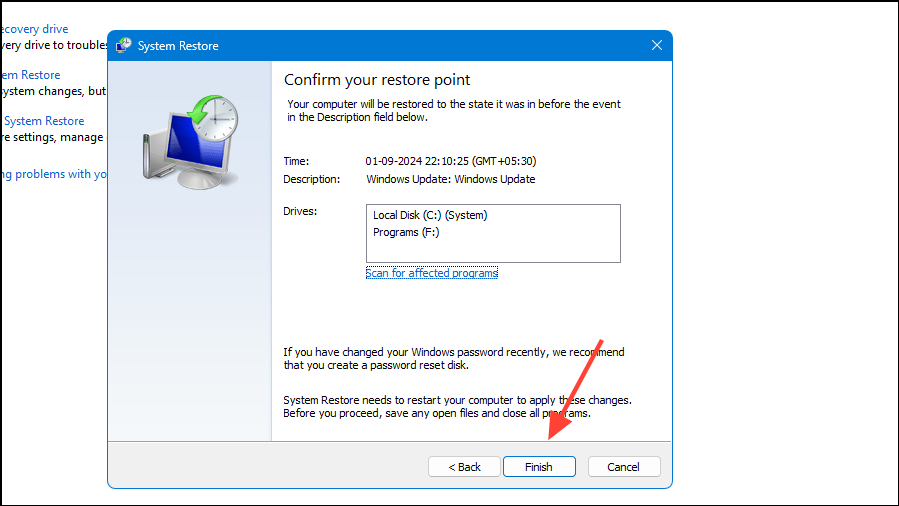Viewport: 899px width, 506px height.
Task: Open the 'problems with yo' link in background window
Action: [x=54, y=174]
